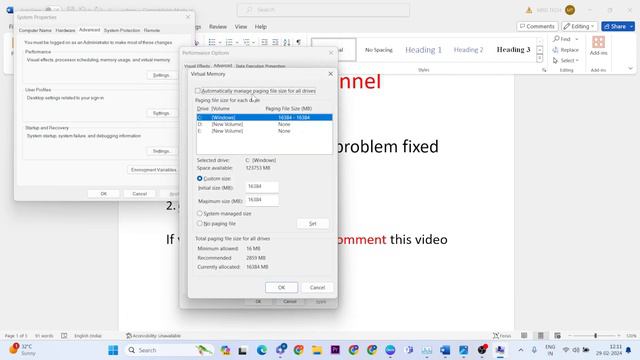Click the Find tool in Word Editing group
The image size is (640, 360).
point(562,39)
